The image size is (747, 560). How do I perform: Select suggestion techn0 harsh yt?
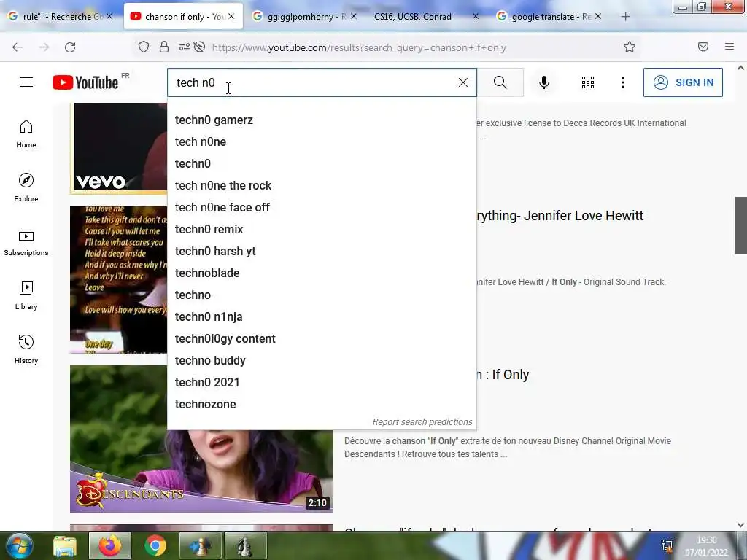point(322,252)
